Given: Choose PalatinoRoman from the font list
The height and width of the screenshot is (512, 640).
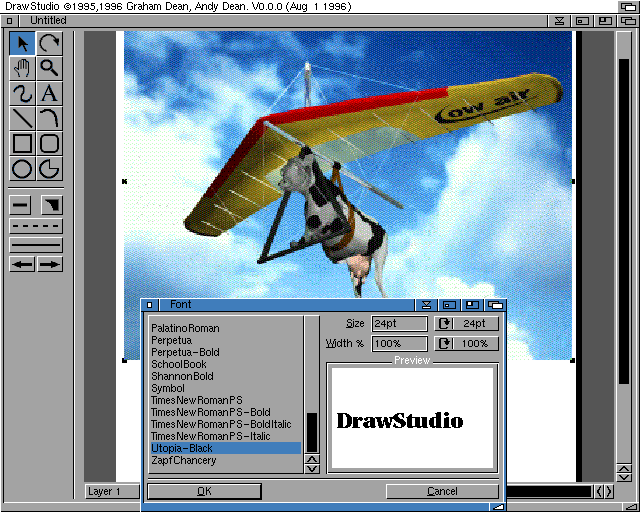Looking at the screenshot, I should point(226,328).
